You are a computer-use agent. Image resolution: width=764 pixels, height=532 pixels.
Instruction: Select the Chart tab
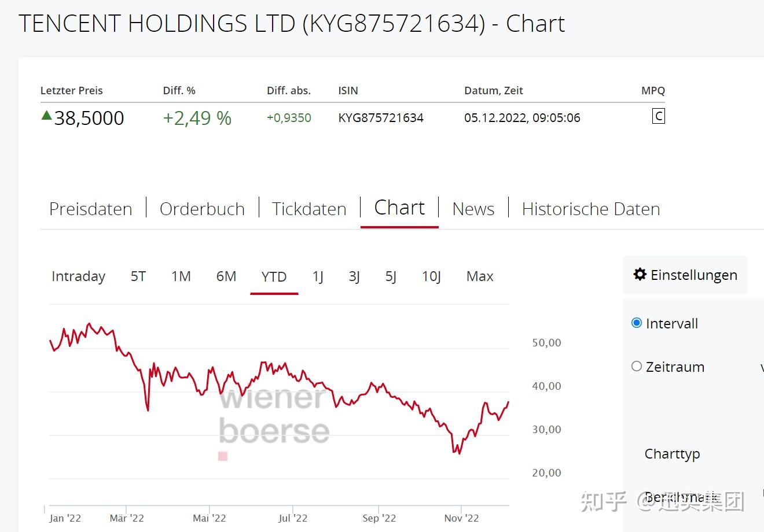pos(399,208)
